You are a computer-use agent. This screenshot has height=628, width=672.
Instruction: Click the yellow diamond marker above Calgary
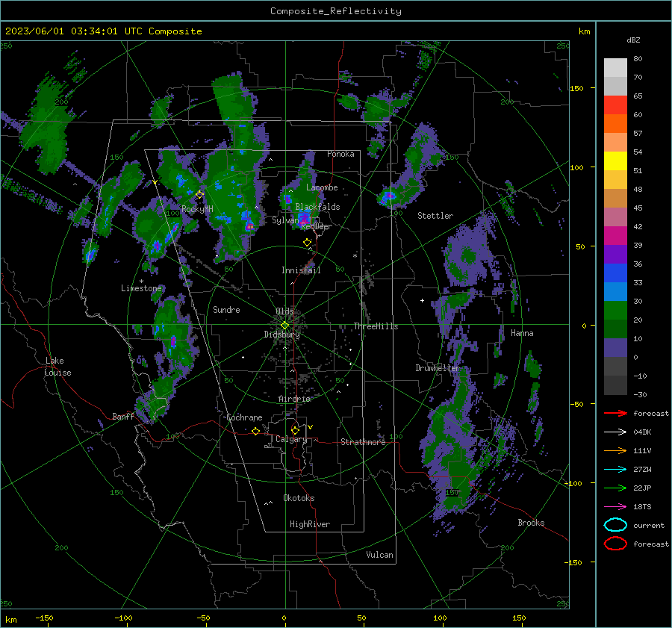point(295,430)
